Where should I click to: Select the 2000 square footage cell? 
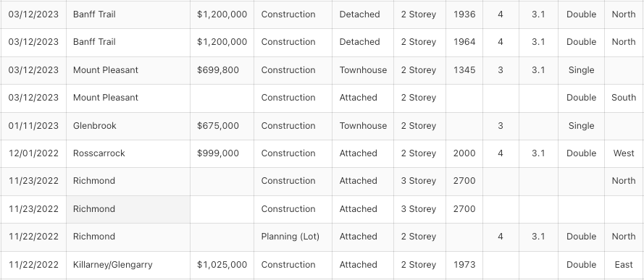pos(464,153)
